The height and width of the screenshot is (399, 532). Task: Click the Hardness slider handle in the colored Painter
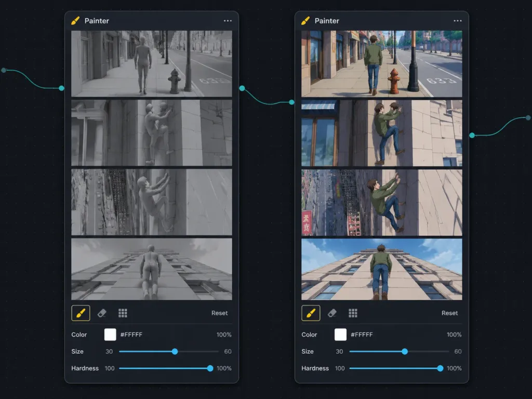[440, 368]
